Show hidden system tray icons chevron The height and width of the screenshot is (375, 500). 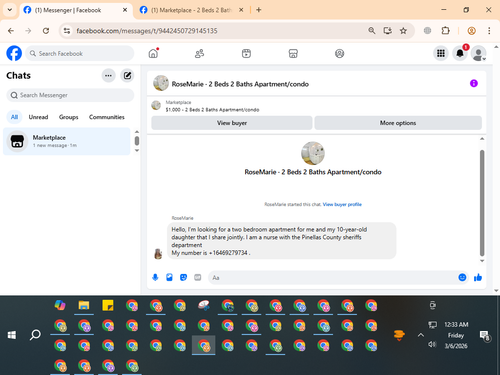point(421,335)
